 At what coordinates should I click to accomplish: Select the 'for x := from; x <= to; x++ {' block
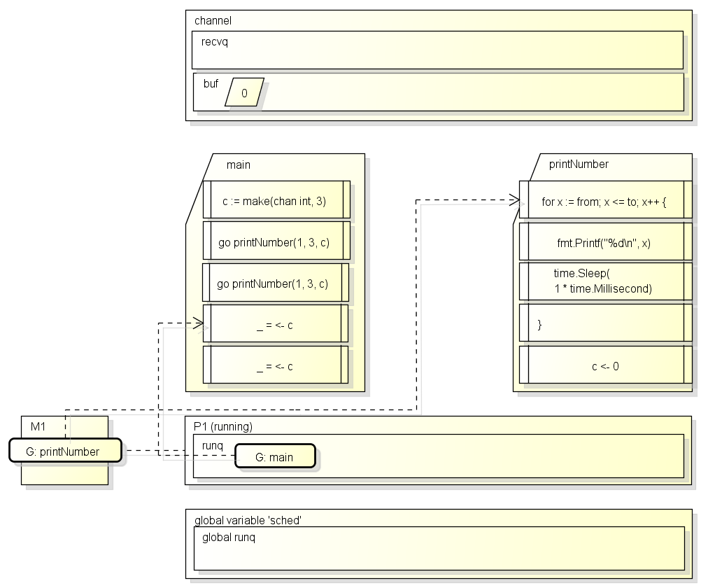(606, 199)
